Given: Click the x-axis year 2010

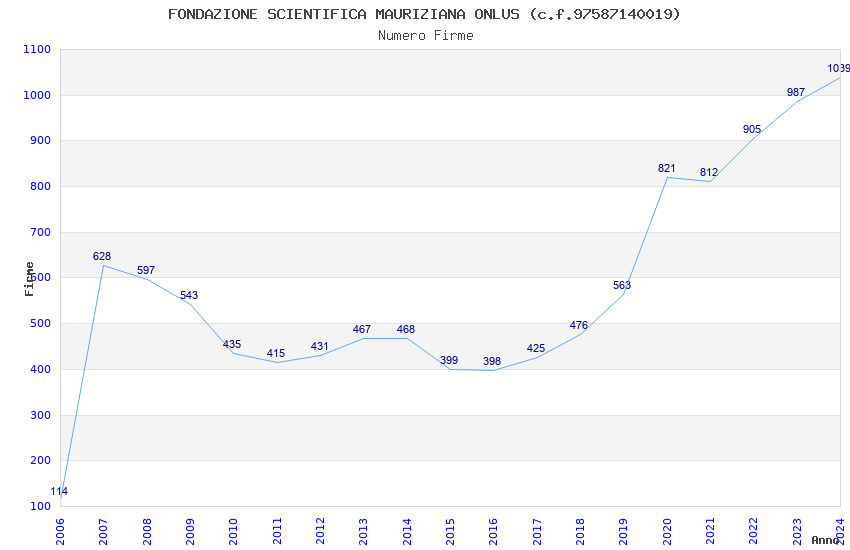Looking at the screenshot, I should (x=234, y=532).
